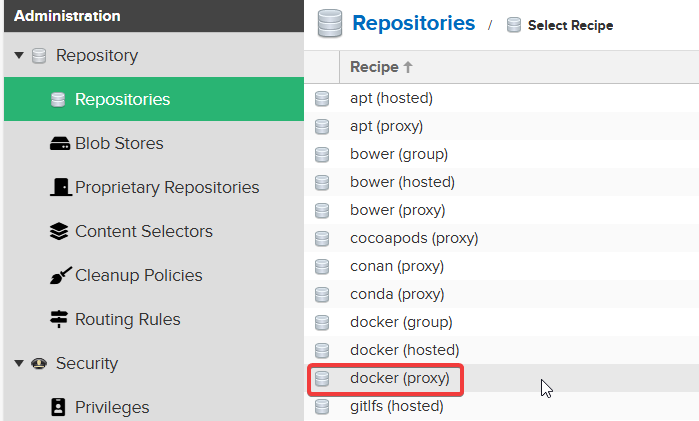Click the Blob Stores drive icon
This screenshot has width=699, height=421.
[59, 144]
